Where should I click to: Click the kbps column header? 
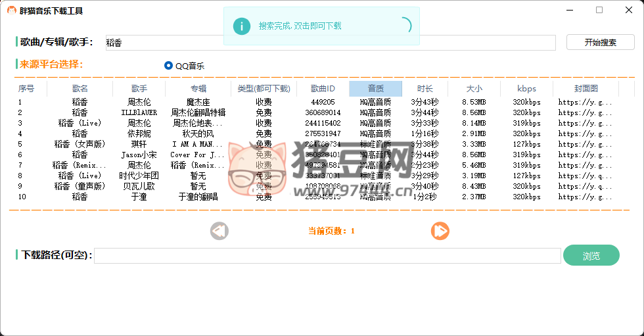click(526, 89)
